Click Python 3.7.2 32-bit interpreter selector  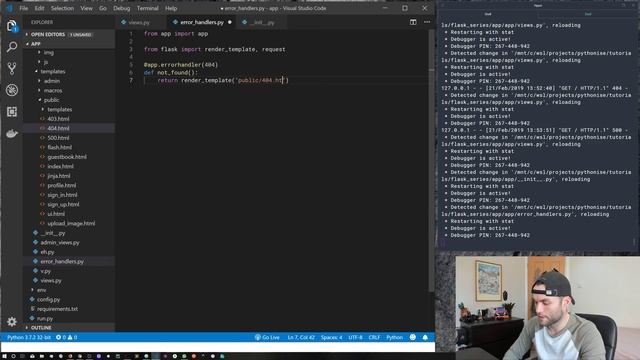tap(29, 338)
